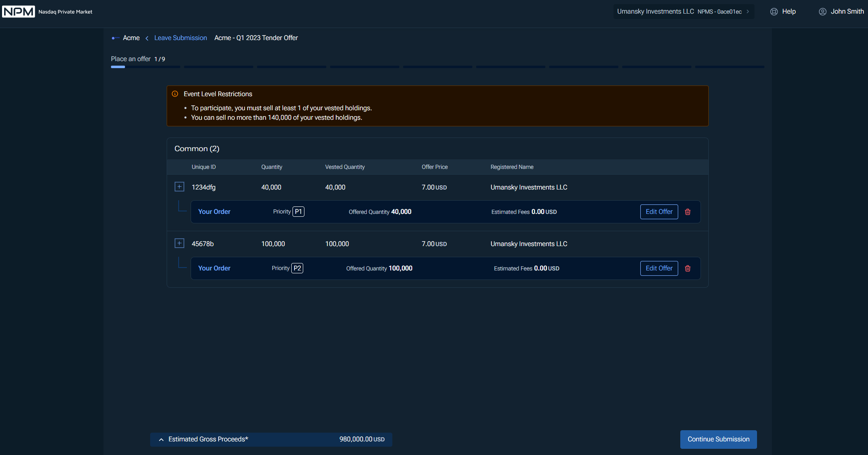Click the 1234dfg unique ID cell

(x=203, y=187)
